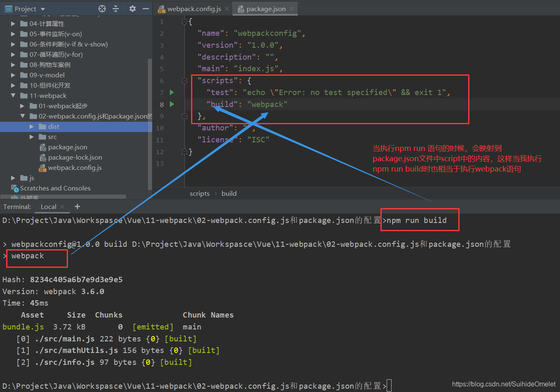Viewport: 560px width, 392px height.
Task: Click the "version" value "1.0.0"
Action: click(263, 45)
